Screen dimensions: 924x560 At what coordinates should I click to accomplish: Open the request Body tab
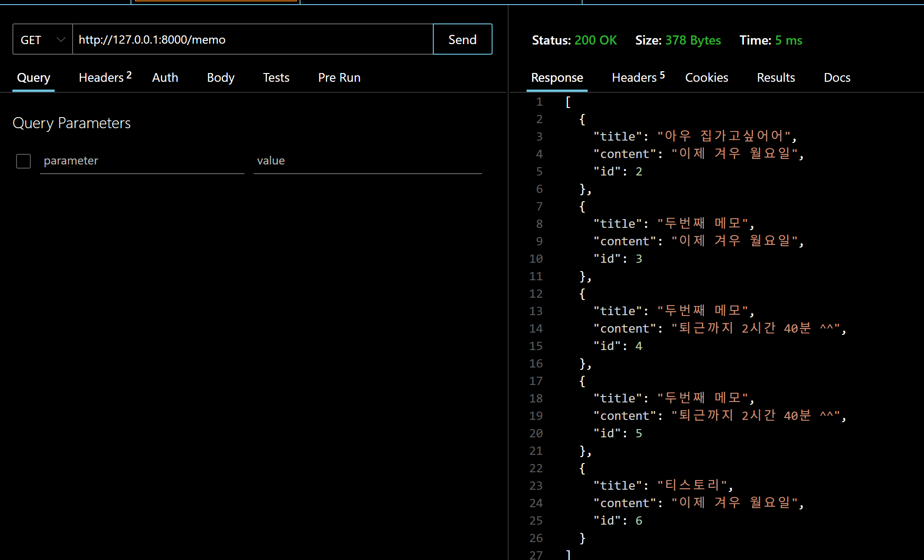pyautogui.click(x=221, y=78)
